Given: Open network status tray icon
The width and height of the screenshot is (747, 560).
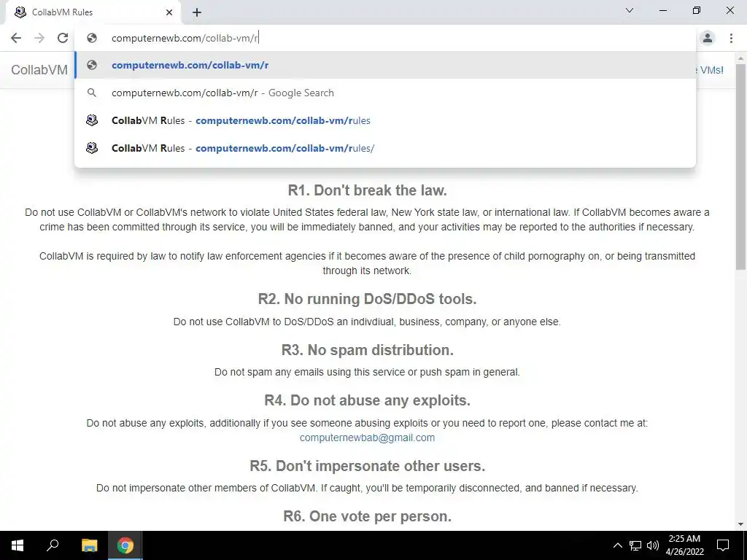Looking at the screenshot, I should point(635,545).
